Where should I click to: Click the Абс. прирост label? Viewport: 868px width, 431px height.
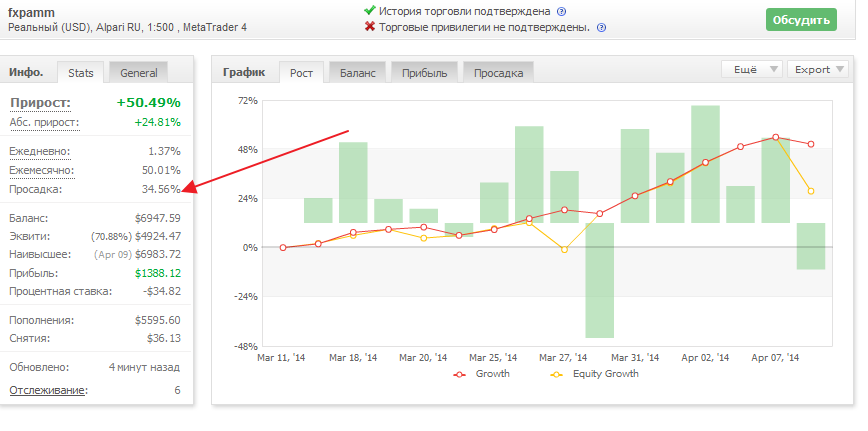click(45, 122)
